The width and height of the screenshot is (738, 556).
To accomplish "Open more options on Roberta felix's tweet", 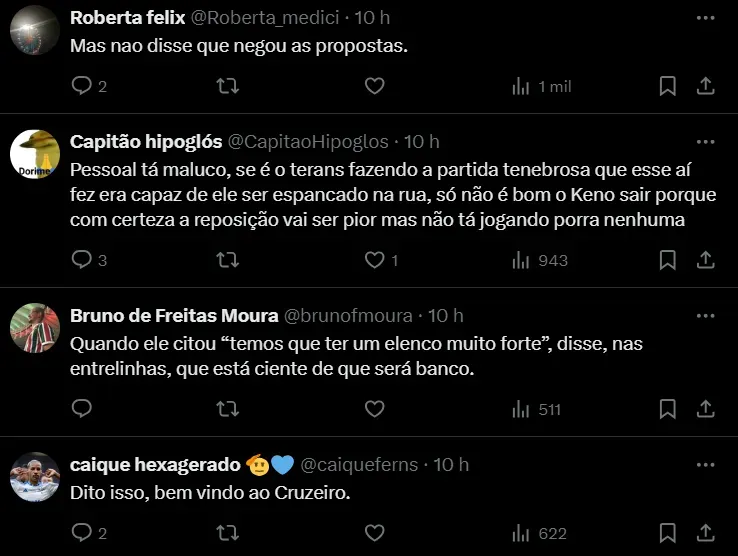I will (x=705, y=18).
